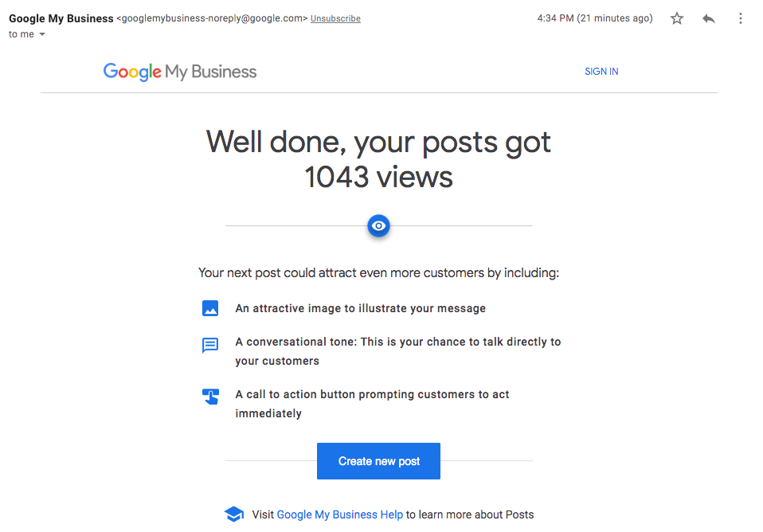
Task: Click the Unsubscribe link
Action: click(335, 18)
